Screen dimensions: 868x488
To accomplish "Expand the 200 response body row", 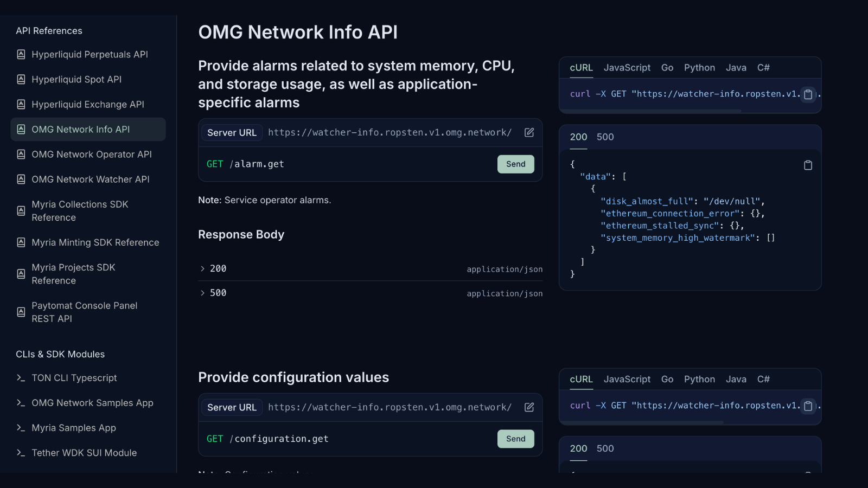I will point(371,269).
